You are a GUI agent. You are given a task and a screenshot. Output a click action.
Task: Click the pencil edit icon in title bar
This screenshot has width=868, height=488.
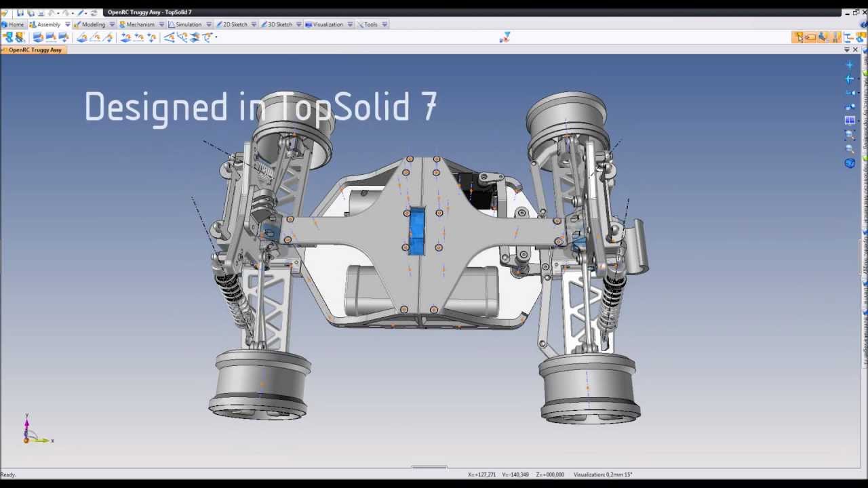point(81,13)
